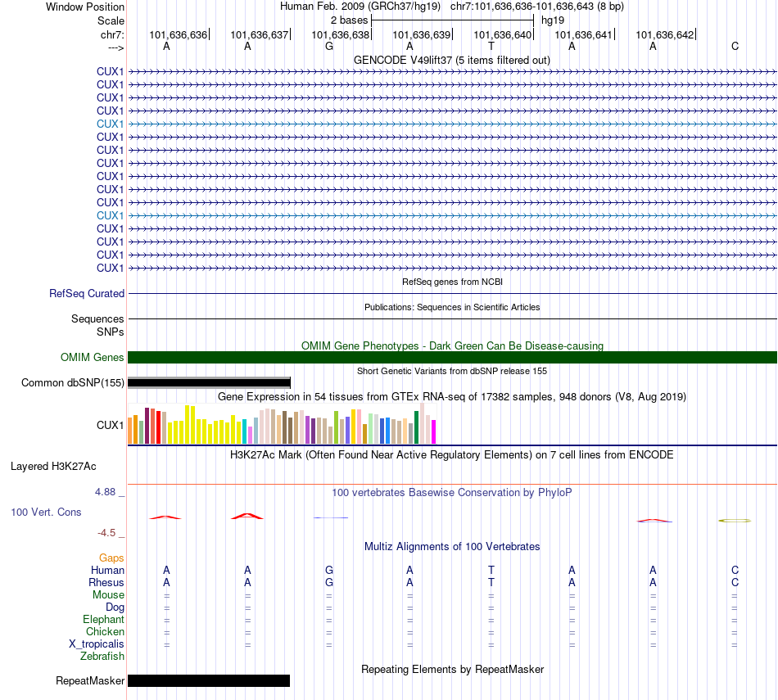This screenshot has height=700, width=778.
Task: Click the dark maroon bar in the GTEx chart
Action: click(x=147, y=426)
